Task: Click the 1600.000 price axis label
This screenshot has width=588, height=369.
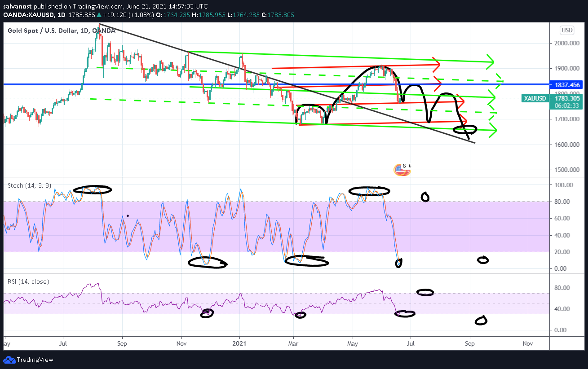Action: pos(567,145)
